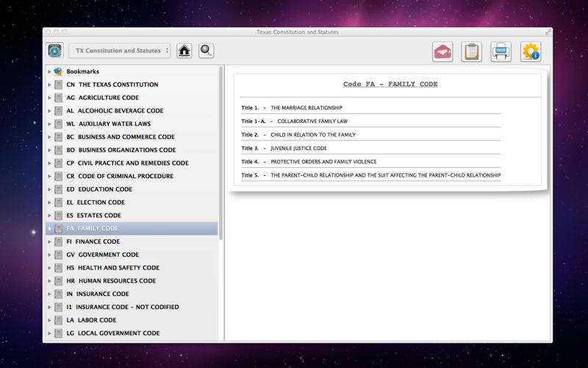This screenshot has width=588, height=368.
Task: Click the Bookmarks folder icon
Action: point(59,72)
